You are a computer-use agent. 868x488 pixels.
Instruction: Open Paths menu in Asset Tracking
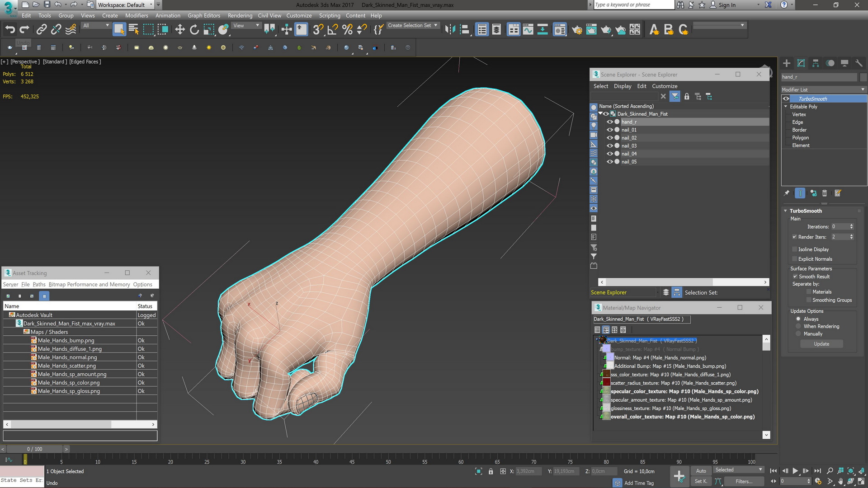[39, 285]
